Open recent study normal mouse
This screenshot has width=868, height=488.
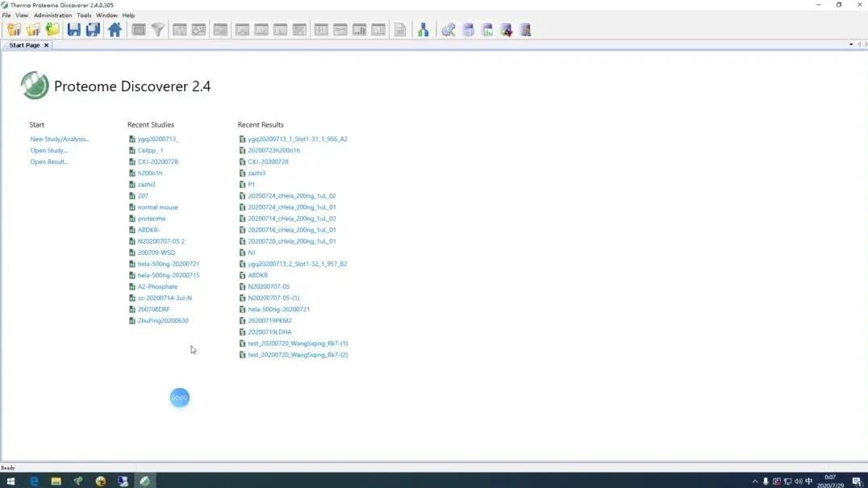point(158,207)
